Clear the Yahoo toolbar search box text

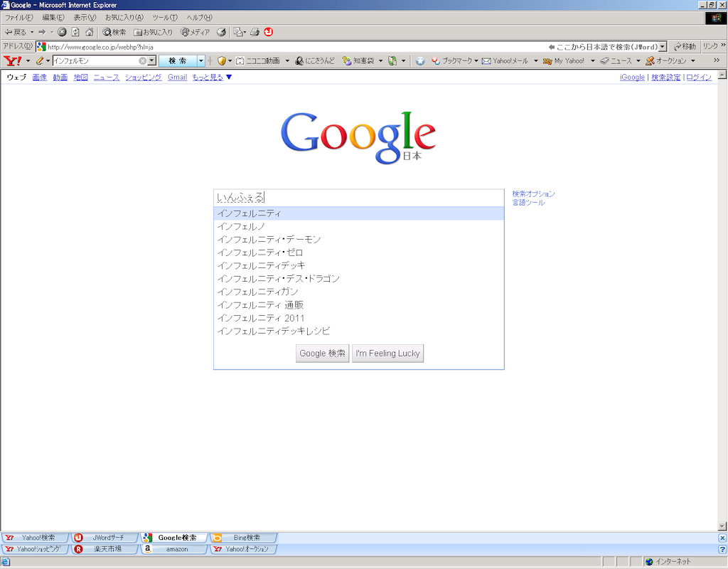tap(142, 61)
